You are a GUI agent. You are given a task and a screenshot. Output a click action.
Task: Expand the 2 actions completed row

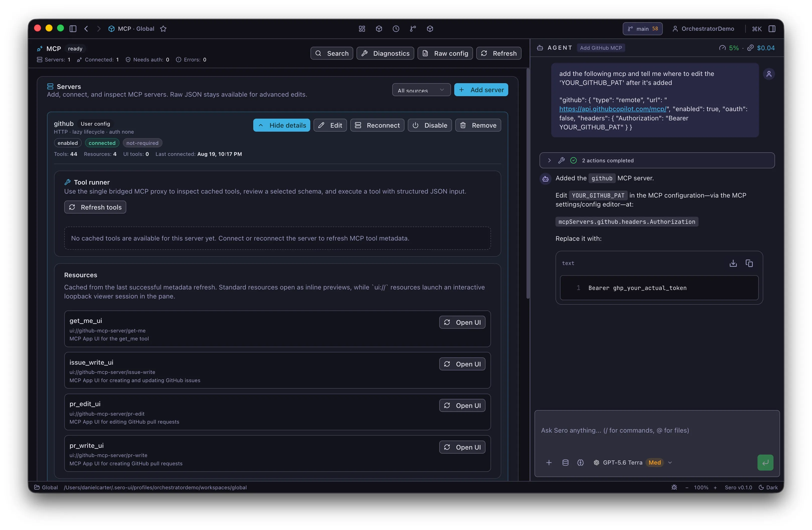click(657, 161)
